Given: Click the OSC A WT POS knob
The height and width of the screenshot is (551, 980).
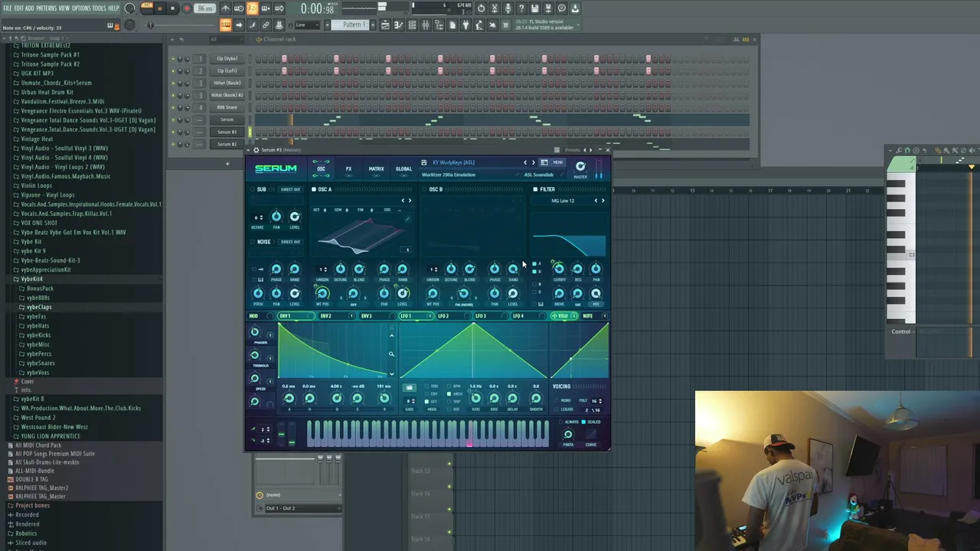Looking at the screenshot, I should (x=322, y=294).
